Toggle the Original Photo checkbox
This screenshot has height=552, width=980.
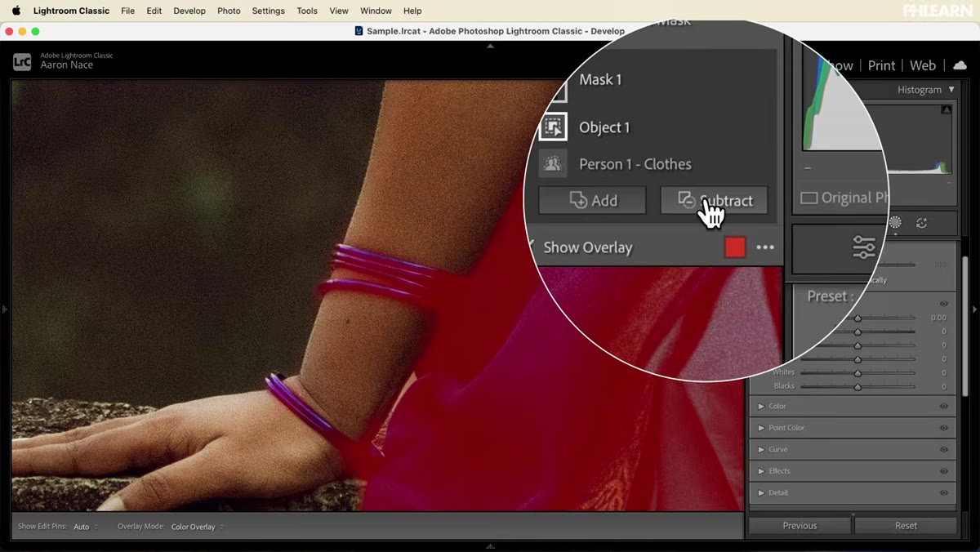[808, 198]
